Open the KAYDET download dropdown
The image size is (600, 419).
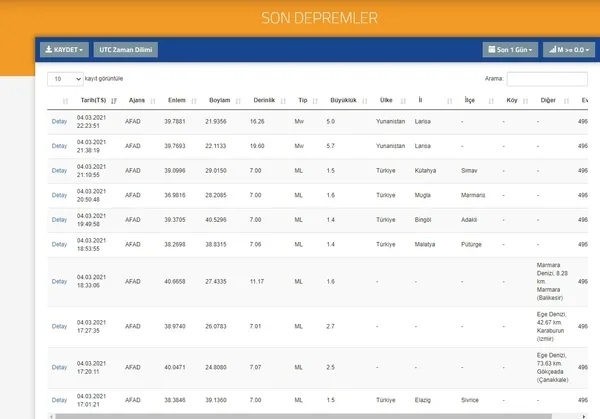64,49
